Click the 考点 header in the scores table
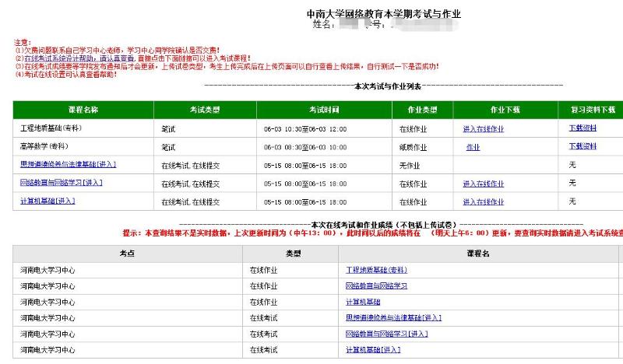Viewport: 623px width, 364px height. pyautogui.click(x=127, y=254)
